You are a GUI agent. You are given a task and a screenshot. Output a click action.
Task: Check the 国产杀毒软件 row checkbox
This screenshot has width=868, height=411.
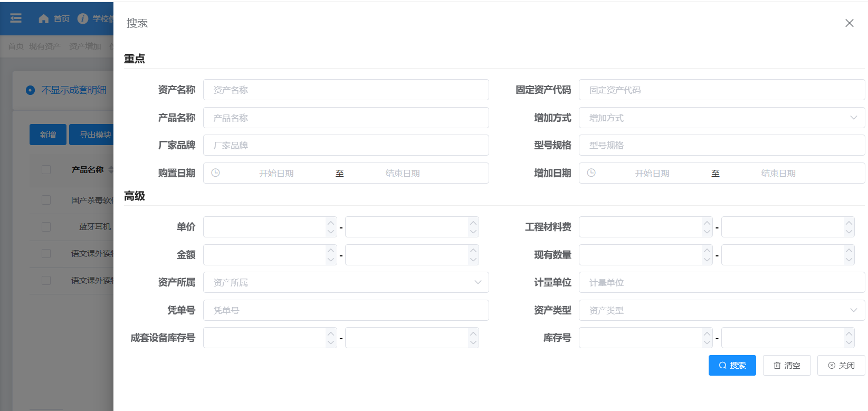(46, 200)
